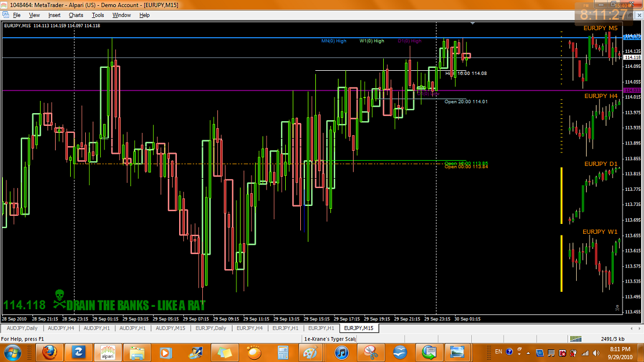Click the EURJPY M5 mini chart title
Image resolution: width=644 pixels, height=362 pixels.
[601, 28]
